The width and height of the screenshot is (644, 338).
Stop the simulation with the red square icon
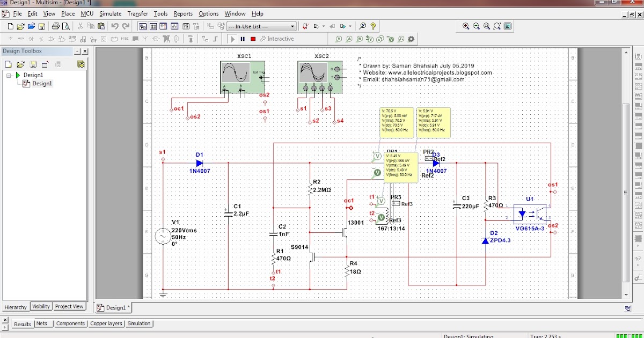click(x=252, y=39)
